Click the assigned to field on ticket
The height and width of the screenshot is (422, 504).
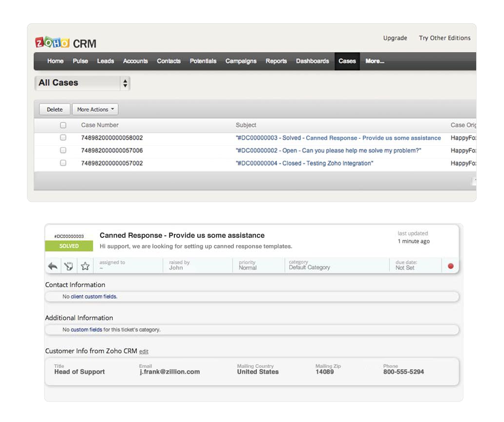click(x=128, y=266)
